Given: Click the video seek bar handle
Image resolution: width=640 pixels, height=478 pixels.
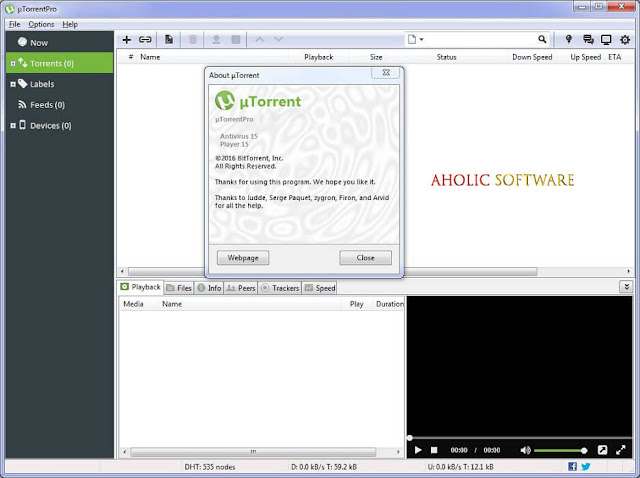Looking at the screenshot, I should pos(409,438).
